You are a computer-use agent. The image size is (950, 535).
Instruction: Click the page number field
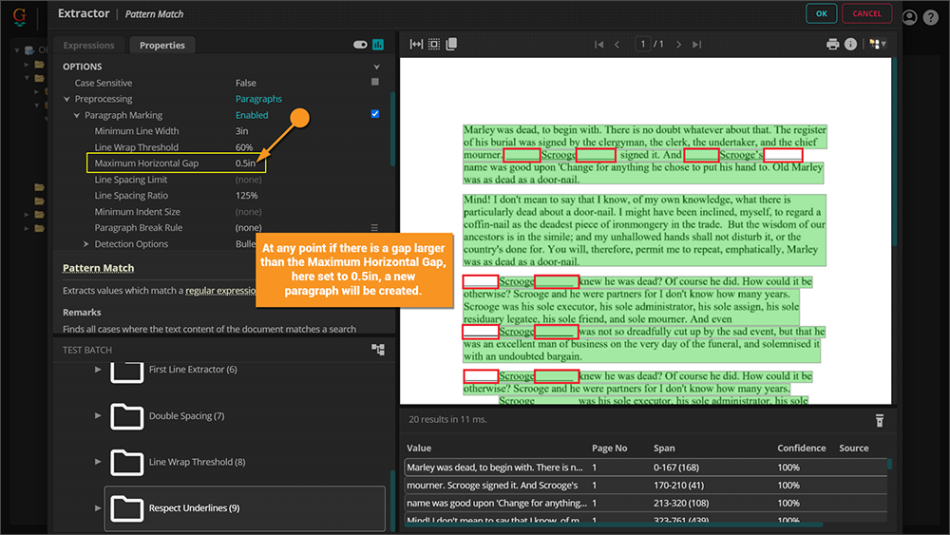pyautogui.click(x=642, y=44)
